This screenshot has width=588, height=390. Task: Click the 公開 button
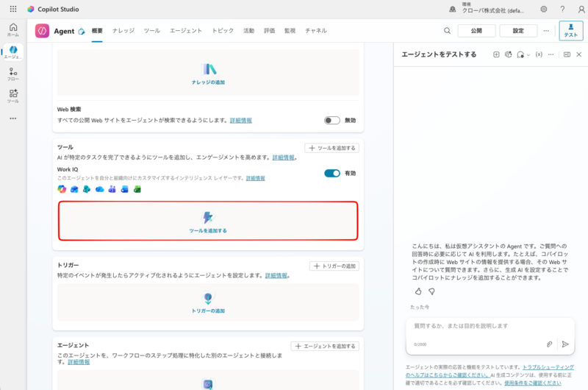[x=476, y=31]
